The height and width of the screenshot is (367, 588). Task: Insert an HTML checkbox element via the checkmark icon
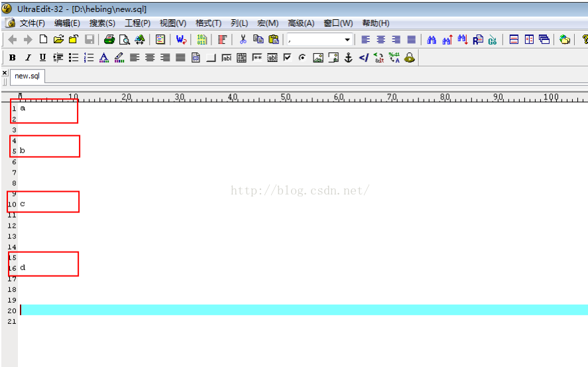click(x=287, y=58)
